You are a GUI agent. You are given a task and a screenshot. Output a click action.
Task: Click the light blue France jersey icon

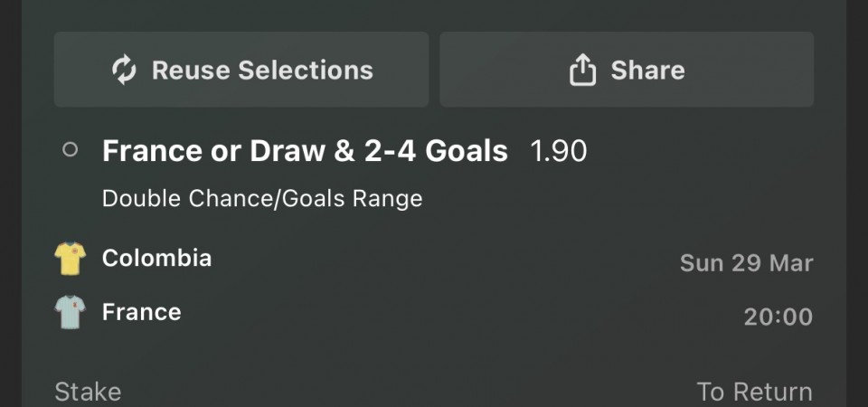tap(71, 313)
